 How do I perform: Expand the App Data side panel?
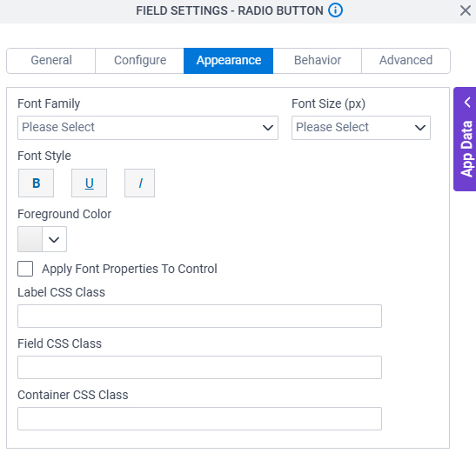(x=465, y=139)
